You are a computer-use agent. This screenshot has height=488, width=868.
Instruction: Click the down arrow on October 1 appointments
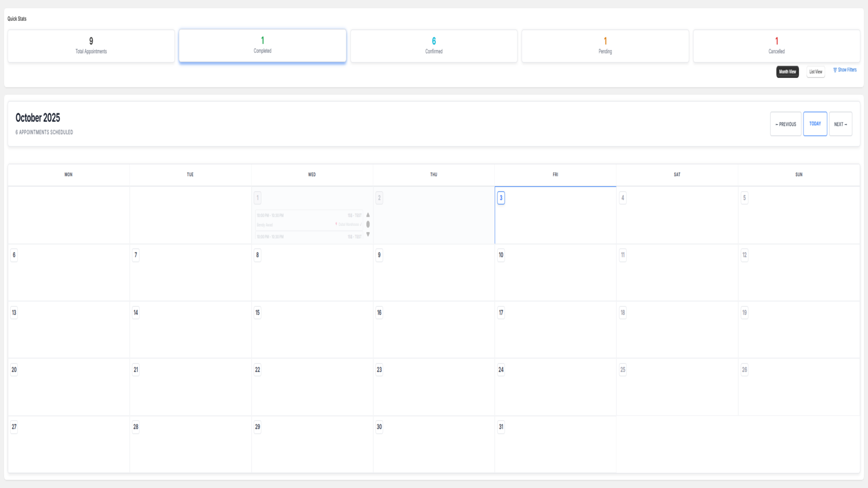[x=368, y=234]
